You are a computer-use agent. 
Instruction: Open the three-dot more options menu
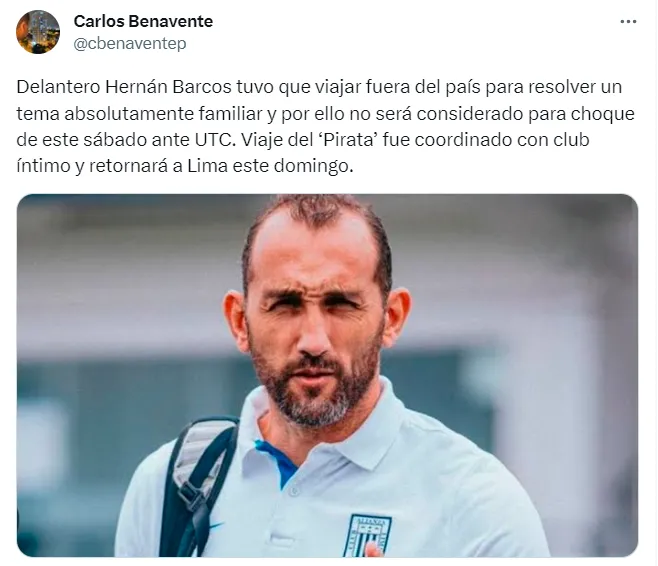coord(628,22)
